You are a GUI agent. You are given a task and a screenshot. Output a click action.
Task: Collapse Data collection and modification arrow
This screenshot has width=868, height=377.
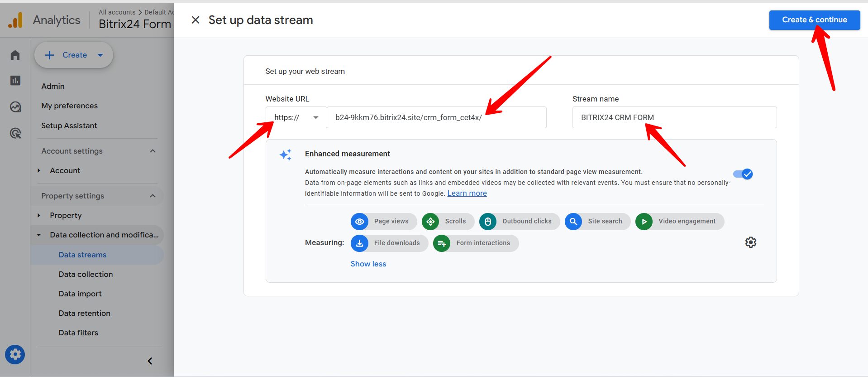click(39, 235)
